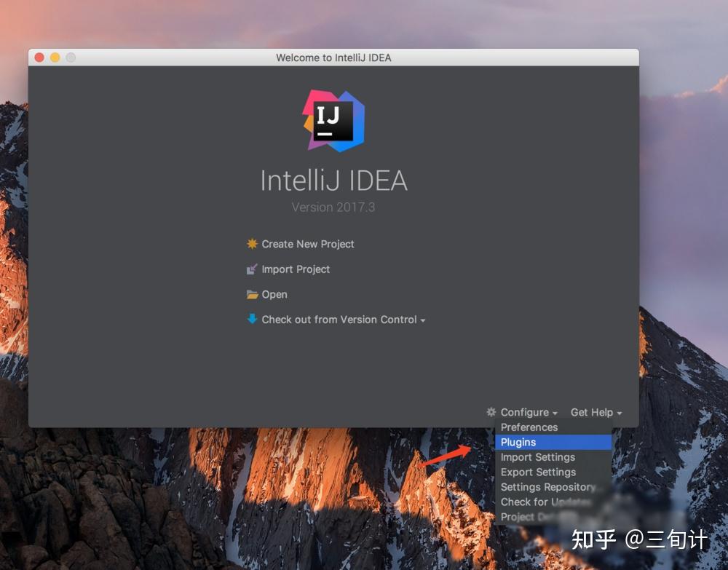This screenshot has width=728, height=570.
Task: Click the Create New Project star icon
Action: (x=251, y=244)
